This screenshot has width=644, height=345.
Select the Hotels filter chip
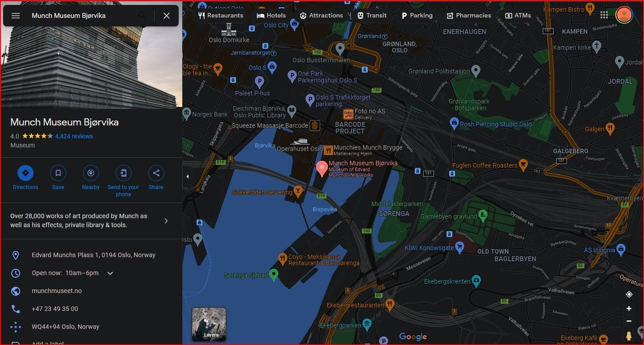[271, 16]
